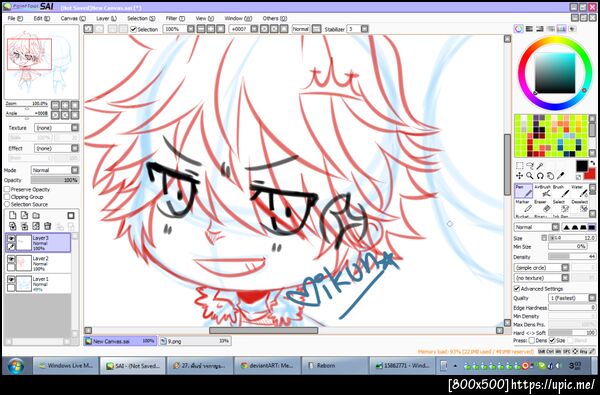The width and height of the screenshot is (600, 395).
Task: Open the toolbar zoom percentage dropdown
Action: click(191, 29)
